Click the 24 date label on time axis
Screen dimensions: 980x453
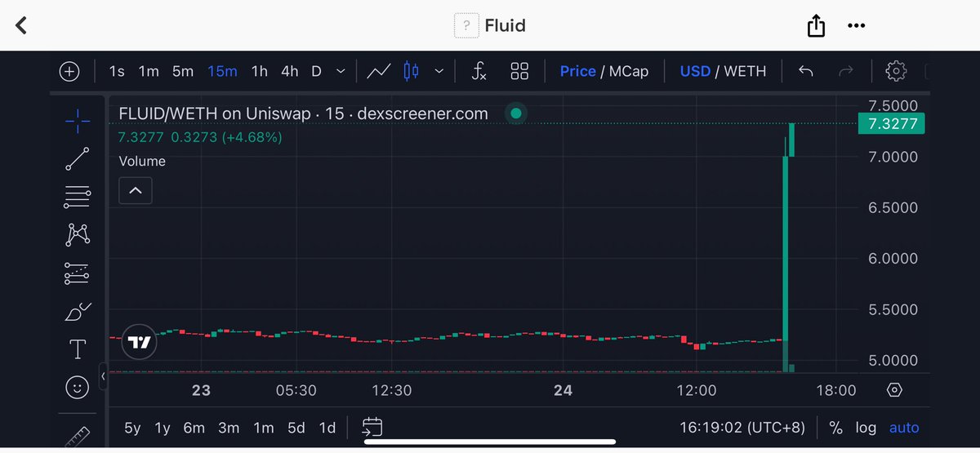click(x=563, y=390)
